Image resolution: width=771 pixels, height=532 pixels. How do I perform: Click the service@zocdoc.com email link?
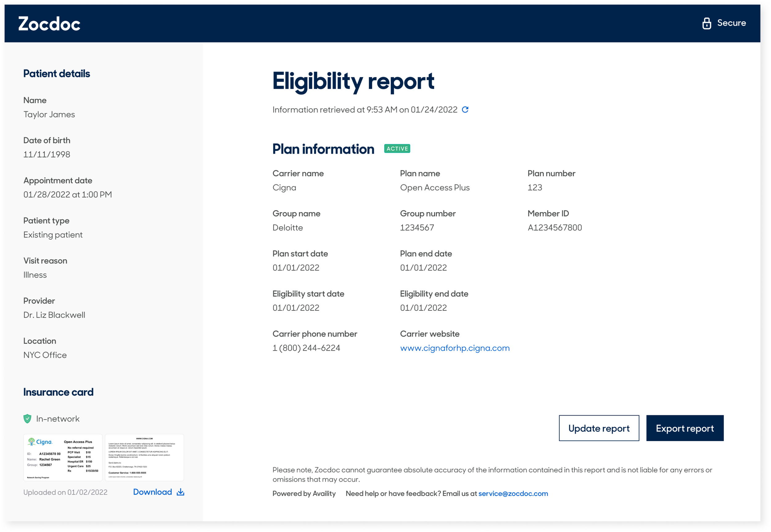(513, 493)
